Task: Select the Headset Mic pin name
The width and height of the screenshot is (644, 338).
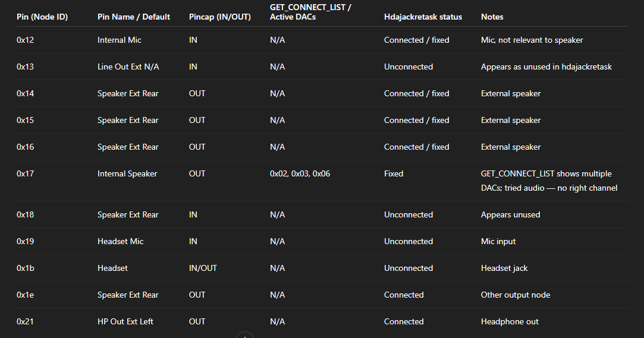Action: point(121,241)
